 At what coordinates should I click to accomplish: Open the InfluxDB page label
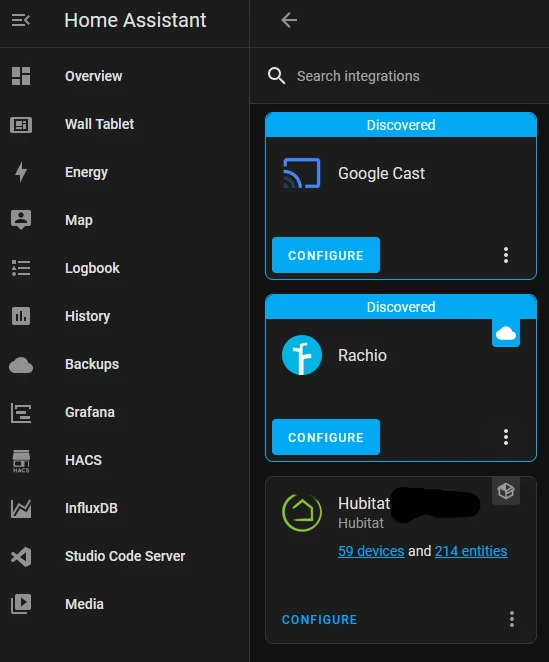pos(91,508)
